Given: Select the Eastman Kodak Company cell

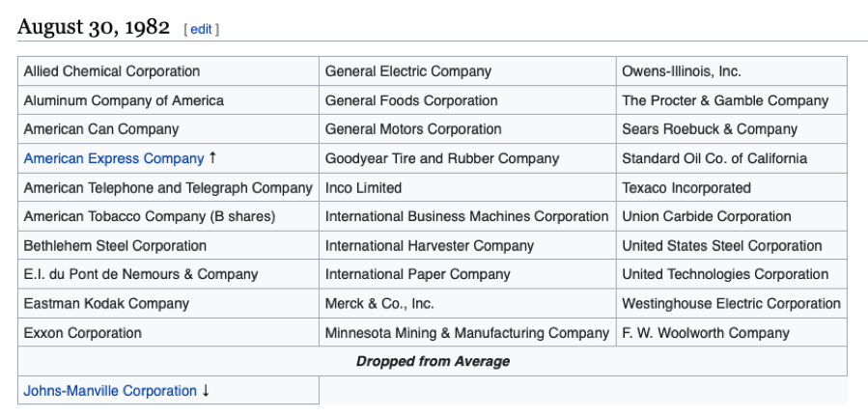Looking at the screenshot, I should click(106, 303).
